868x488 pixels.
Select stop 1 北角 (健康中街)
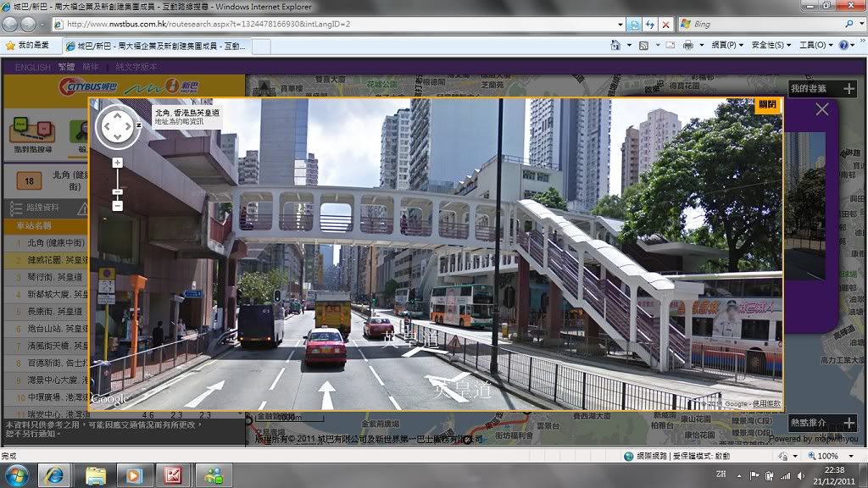tap(46, 243)
